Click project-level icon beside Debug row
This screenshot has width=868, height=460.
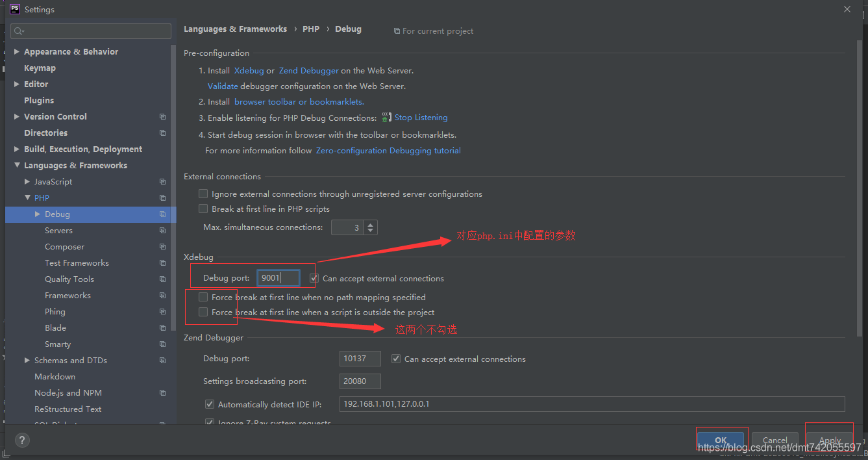pyautogui.click(x=162, y=214)
